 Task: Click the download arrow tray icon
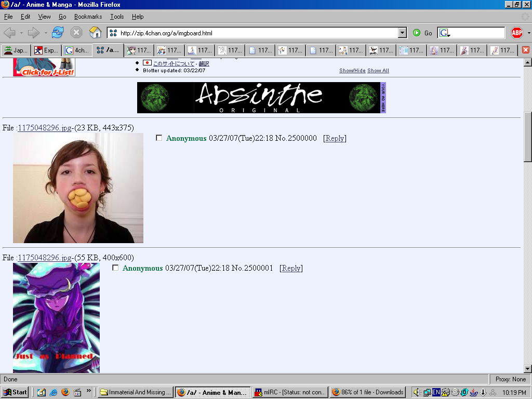[x=483, y=393]
